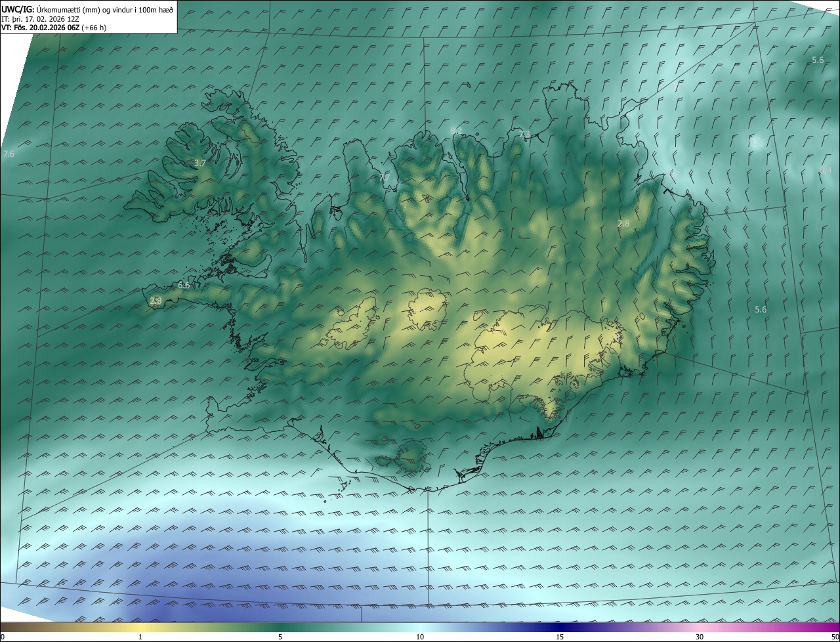Click the 2.8 value in the eastern highlands
Image resolution: width=840 pixels, height=642 pixels.
tap(623, 224)
